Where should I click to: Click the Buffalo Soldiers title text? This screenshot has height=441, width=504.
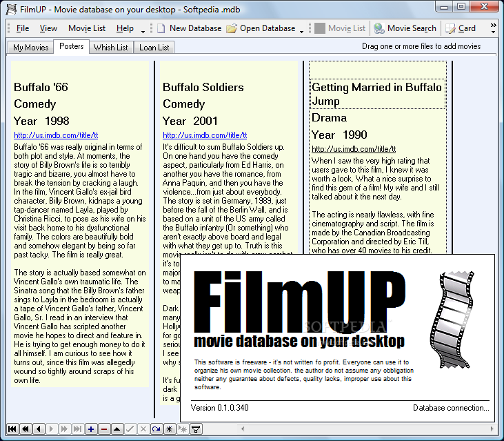203,87
